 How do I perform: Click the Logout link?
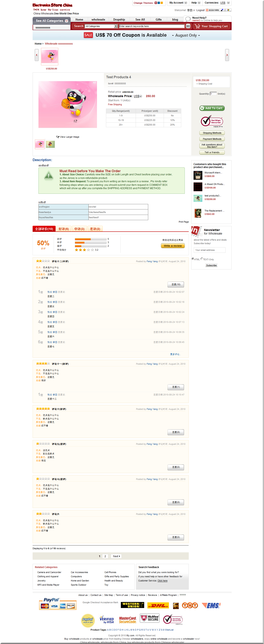[200, 10]
